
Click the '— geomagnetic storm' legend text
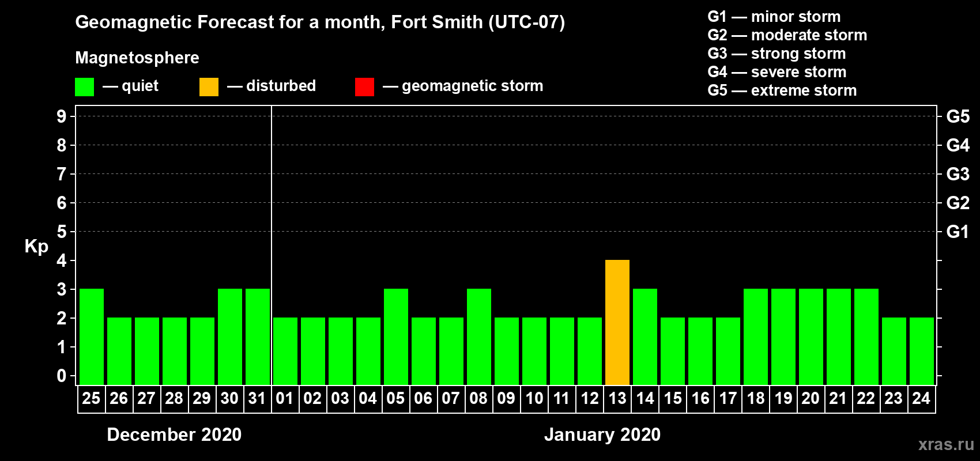(463, 86)
